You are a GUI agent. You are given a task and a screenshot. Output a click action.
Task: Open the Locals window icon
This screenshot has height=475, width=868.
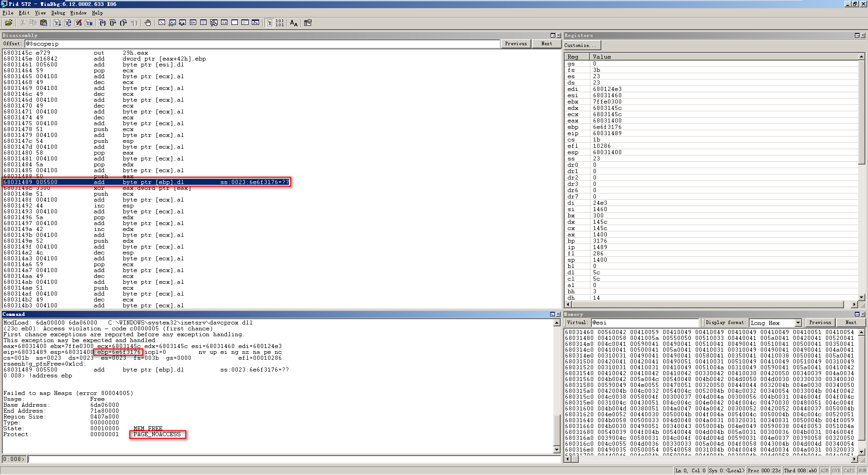click(183, 23)
